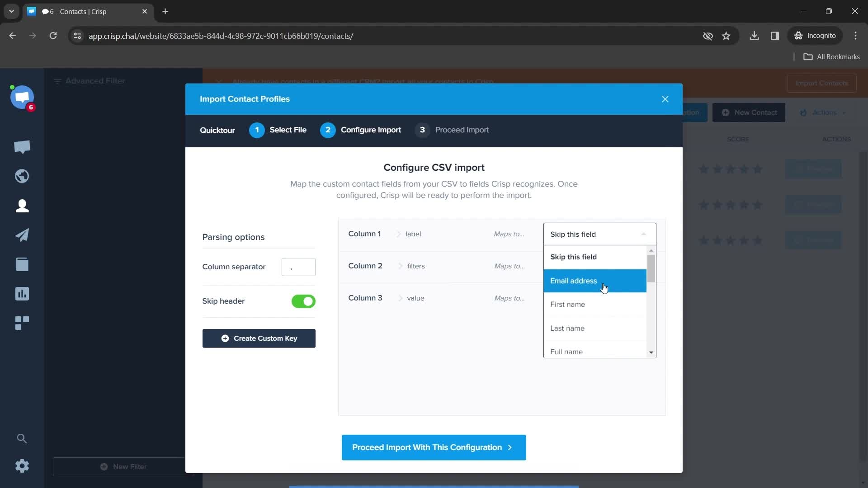Click the Configure Import tab
This screenshot has height=488, width=868.
pos(371,130)
